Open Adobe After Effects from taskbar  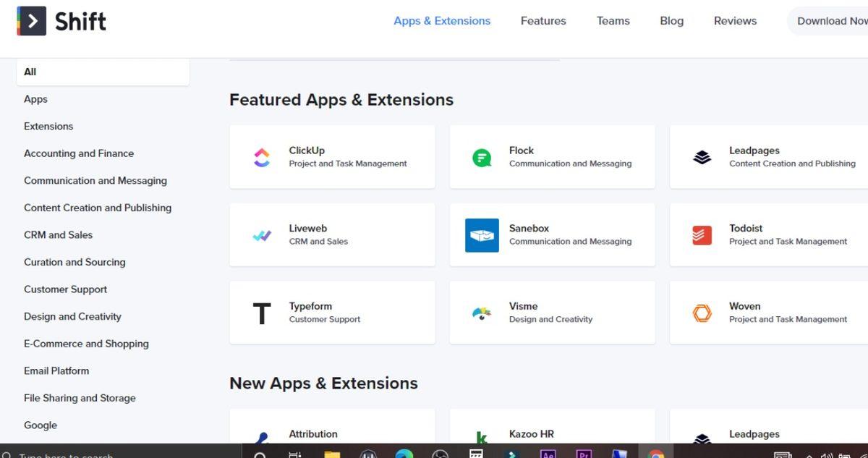click(x=548, y=454)
